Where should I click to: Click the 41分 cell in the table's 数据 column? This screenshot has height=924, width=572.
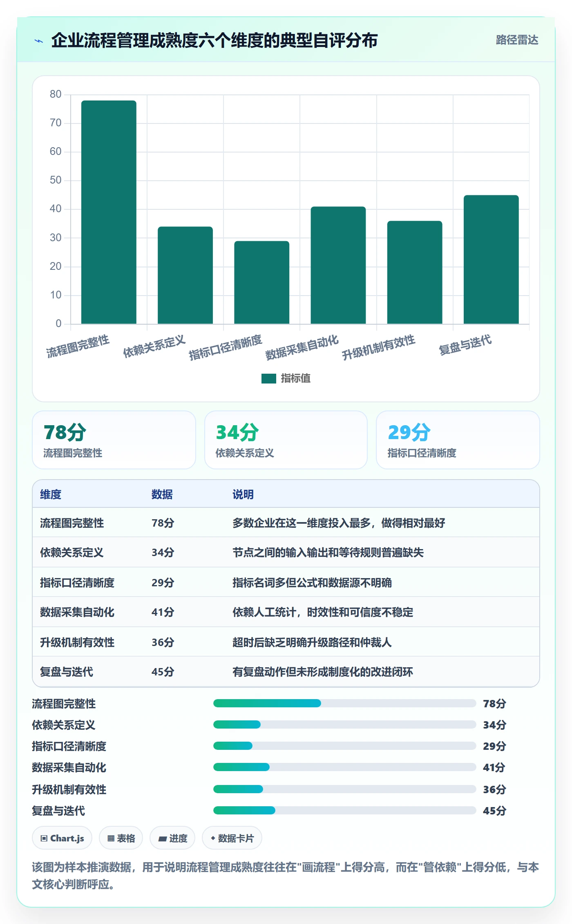tap(163, 612)
